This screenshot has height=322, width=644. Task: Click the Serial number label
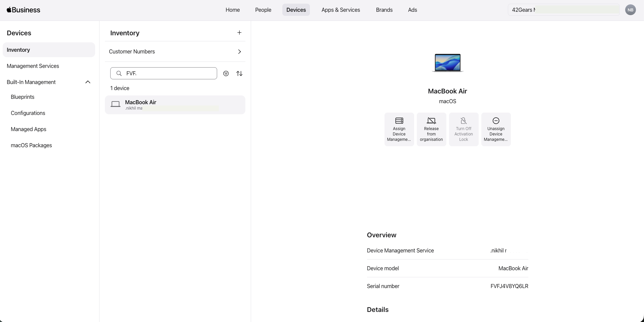383,286
